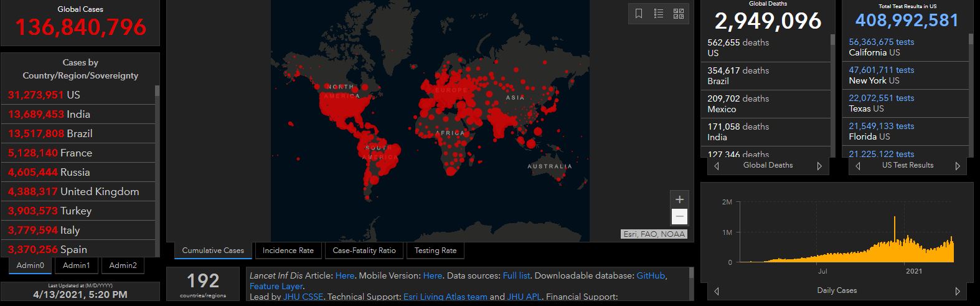Select the Incidence Rate tab

(288, 251)
